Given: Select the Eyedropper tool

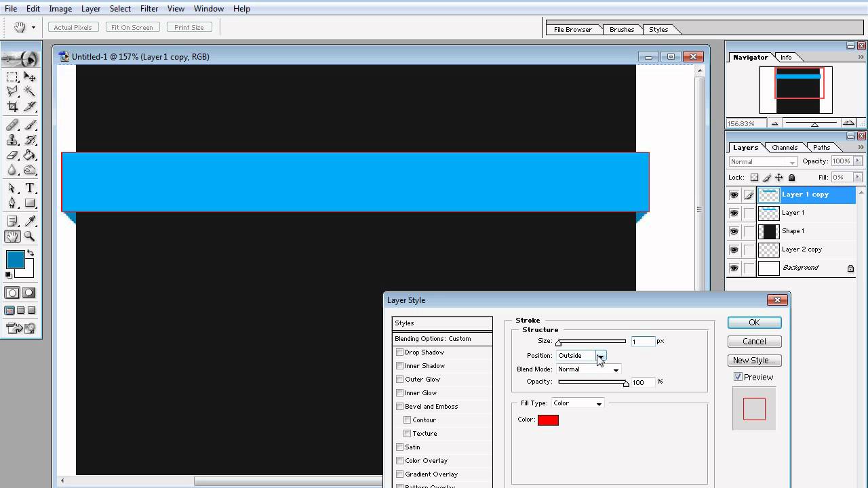Looking at the screenshot, I should 30,222.
